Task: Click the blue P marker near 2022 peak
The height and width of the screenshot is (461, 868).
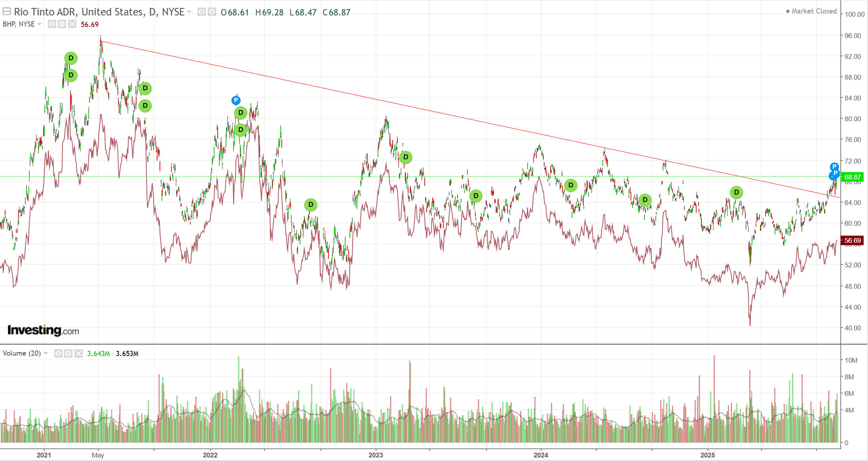Action: tap(236, 100)
